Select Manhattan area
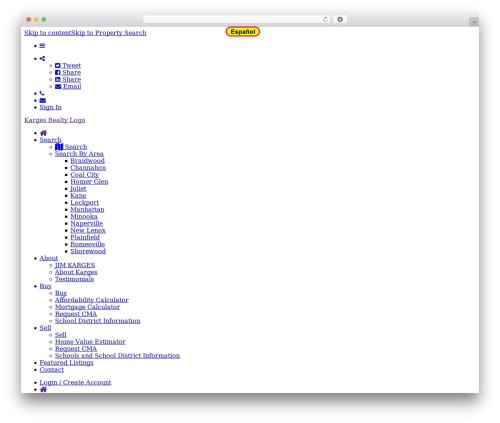Image resolution: width=500 pixels, height=423 pixels. point(87,210)
